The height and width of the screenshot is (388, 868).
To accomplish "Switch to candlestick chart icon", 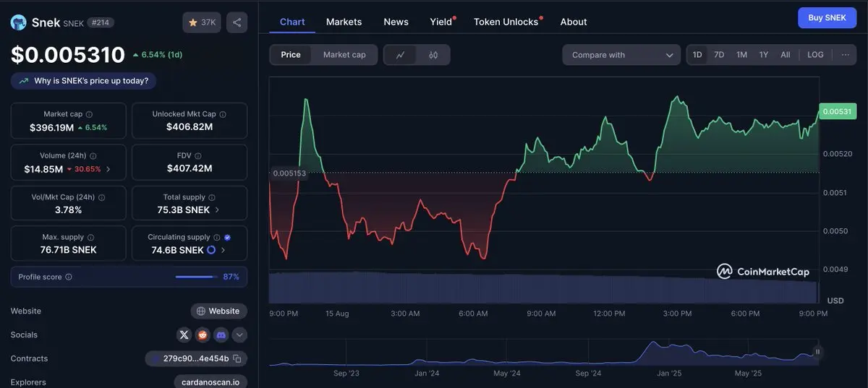I will (x=433, y=55).
